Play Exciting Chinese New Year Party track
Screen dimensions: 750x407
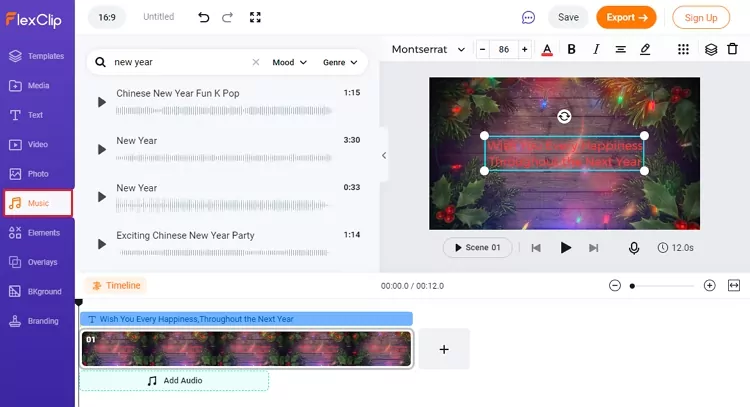(101, 244)
